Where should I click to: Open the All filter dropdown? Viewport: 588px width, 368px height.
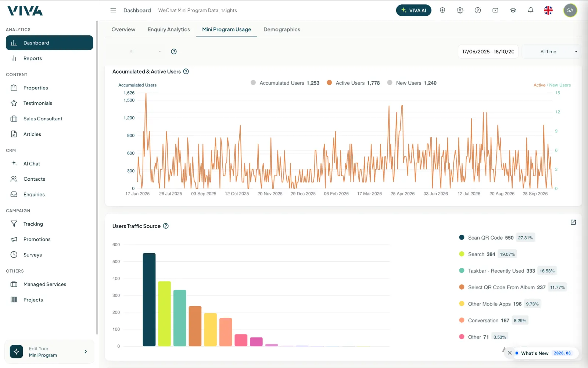(x=145, y=52)
